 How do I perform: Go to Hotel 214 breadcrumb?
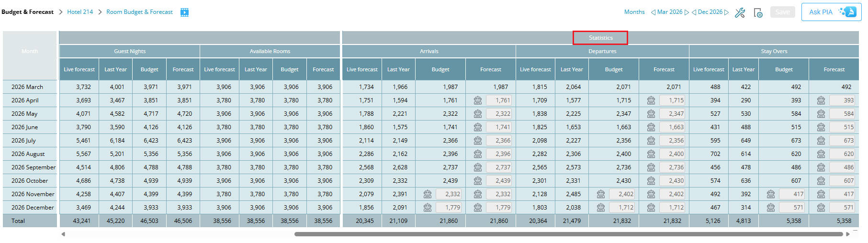click(x=80, y=12)
